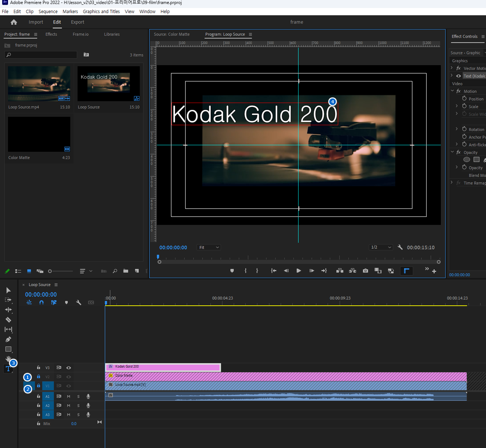Select the Razor tool in the toolbar
Viewport: 486px width, 448px height.
click(x=8, y=320)
